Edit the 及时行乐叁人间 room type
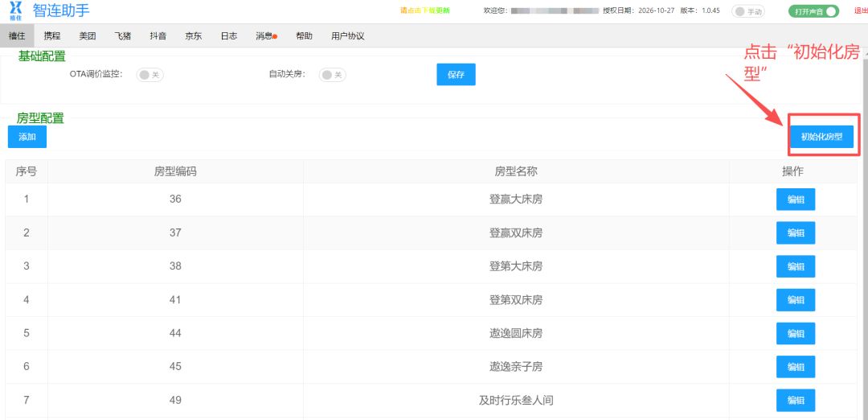The height and width of the screenshot is (420, 868). tap(796, 400)
